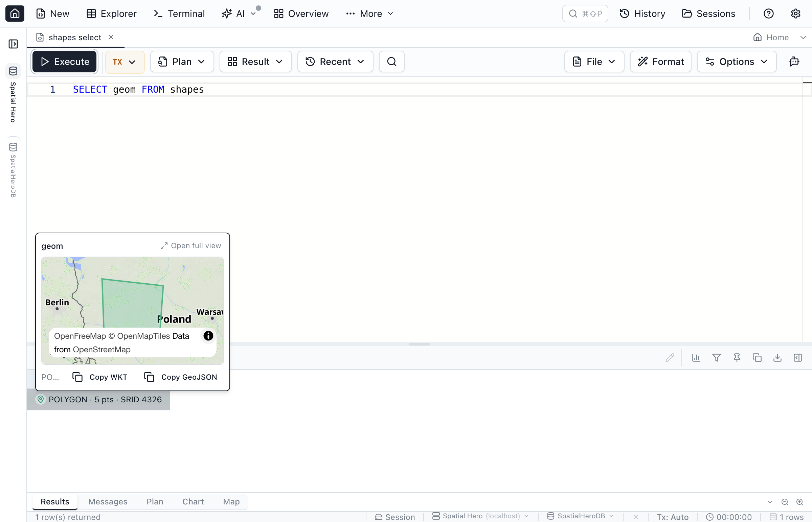Open the Result dropdown
The height and width of the screenshot is (522, 812).
click(255, 62)
